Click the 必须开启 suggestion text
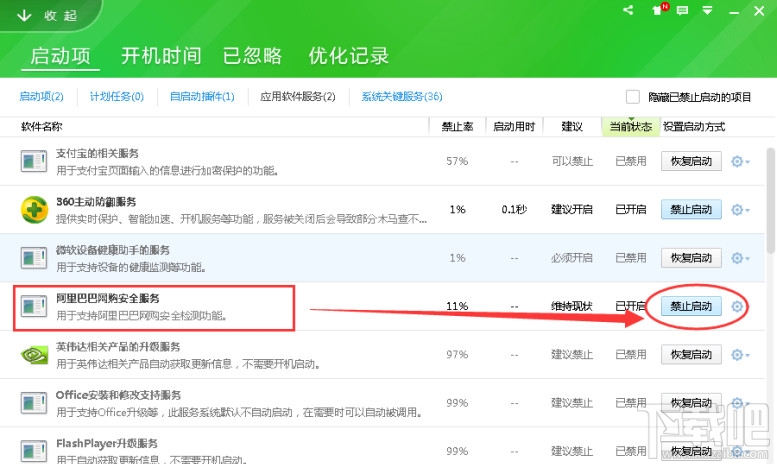777x464 pixels. pos(572,258)
